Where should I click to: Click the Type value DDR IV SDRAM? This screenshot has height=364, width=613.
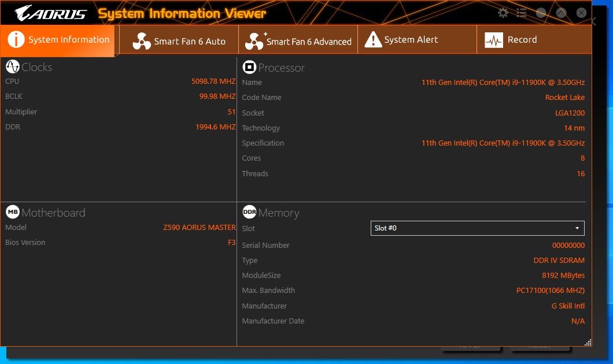(x=559, y=260)
